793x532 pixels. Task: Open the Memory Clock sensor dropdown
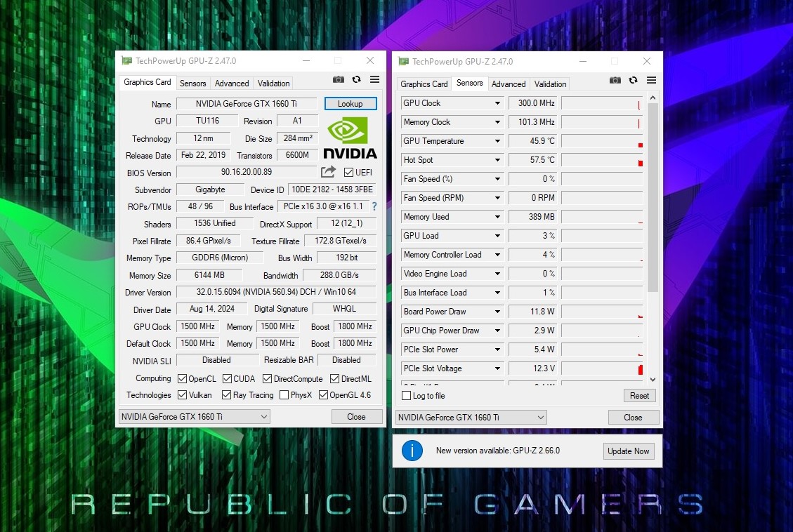(x=497, y=122)
